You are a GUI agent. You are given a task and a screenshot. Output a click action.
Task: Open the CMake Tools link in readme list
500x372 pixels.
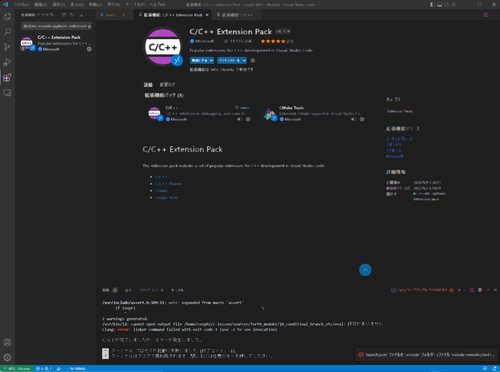(166, 198)
